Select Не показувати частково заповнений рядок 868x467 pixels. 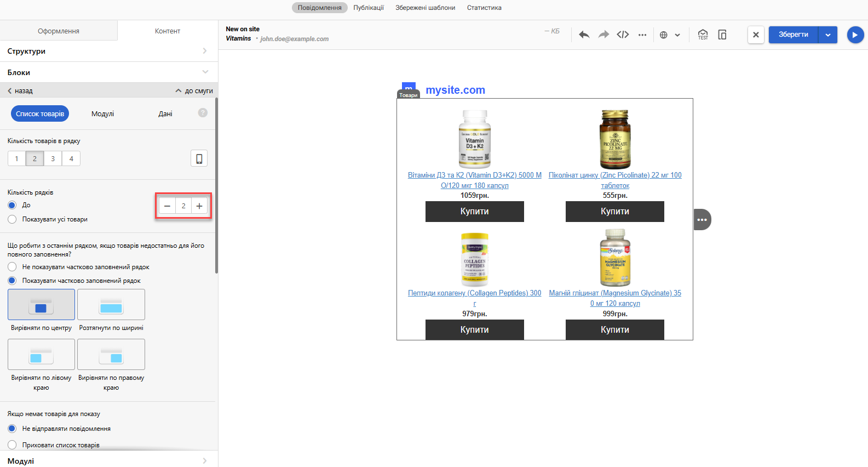(x=12, y=267)
